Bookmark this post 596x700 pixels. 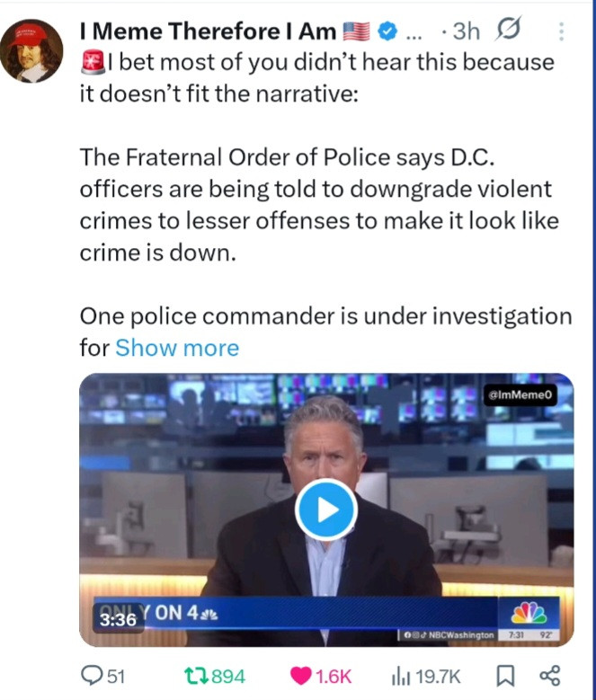(x=505, y=676)
